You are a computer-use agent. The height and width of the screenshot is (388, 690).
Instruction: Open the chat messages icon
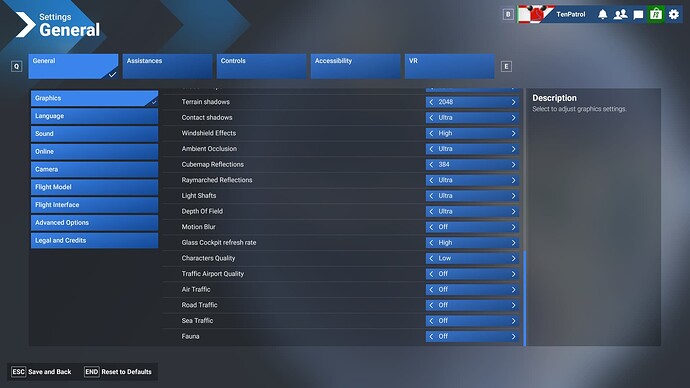(638, 15)
